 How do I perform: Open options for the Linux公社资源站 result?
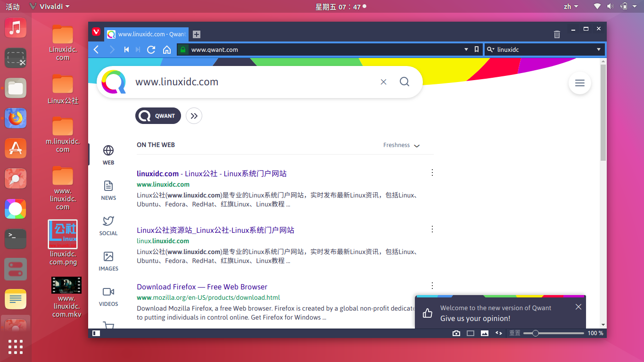point(432,229)
